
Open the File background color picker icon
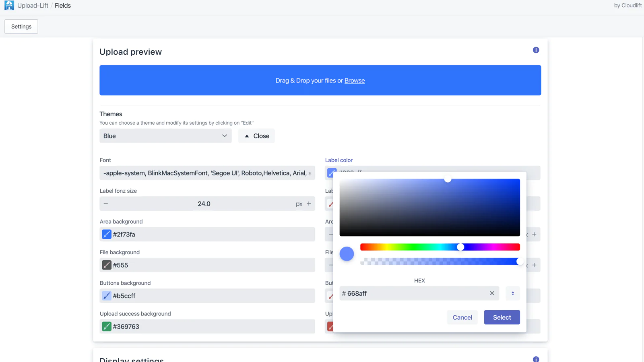[106, 265]
